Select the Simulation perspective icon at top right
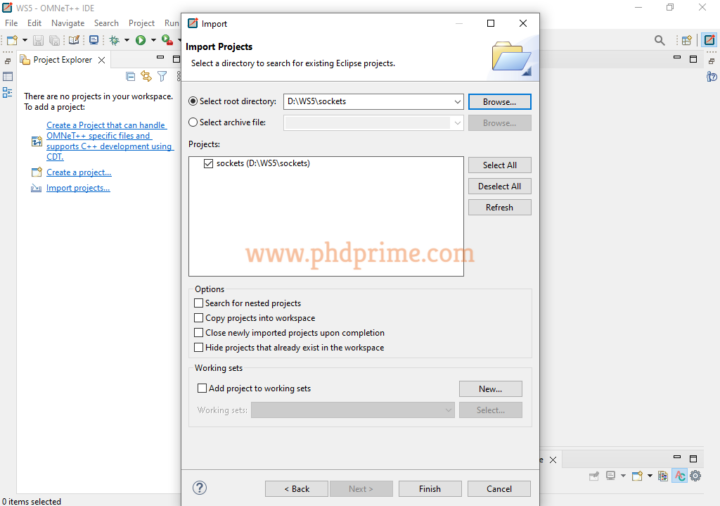The image size is (720, 506). click(709, 40)
